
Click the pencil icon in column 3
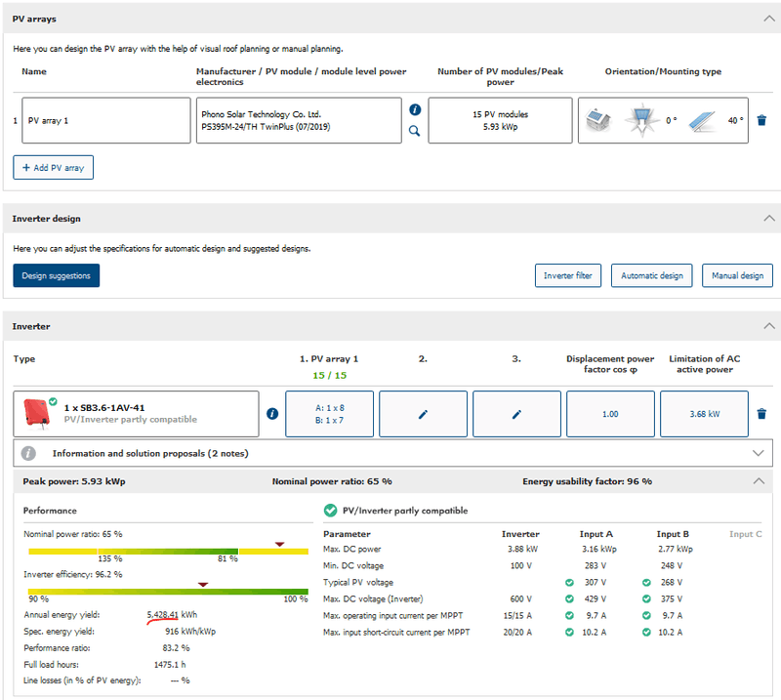[x=516, y=414]
